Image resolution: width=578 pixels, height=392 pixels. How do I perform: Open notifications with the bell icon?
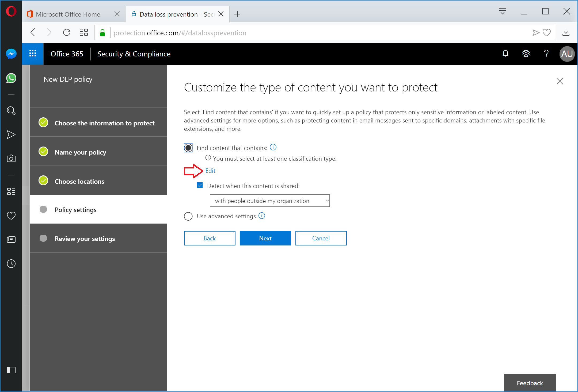click(505, 53)
